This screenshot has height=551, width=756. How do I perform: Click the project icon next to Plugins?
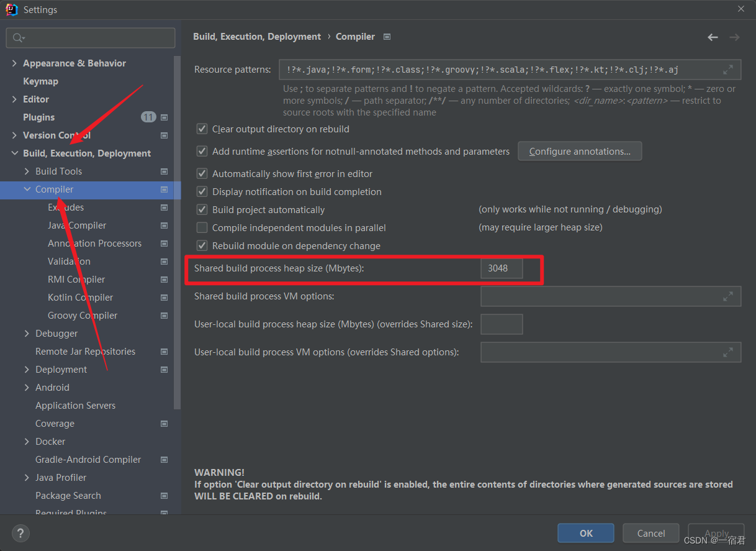click(x=164, y=117)
